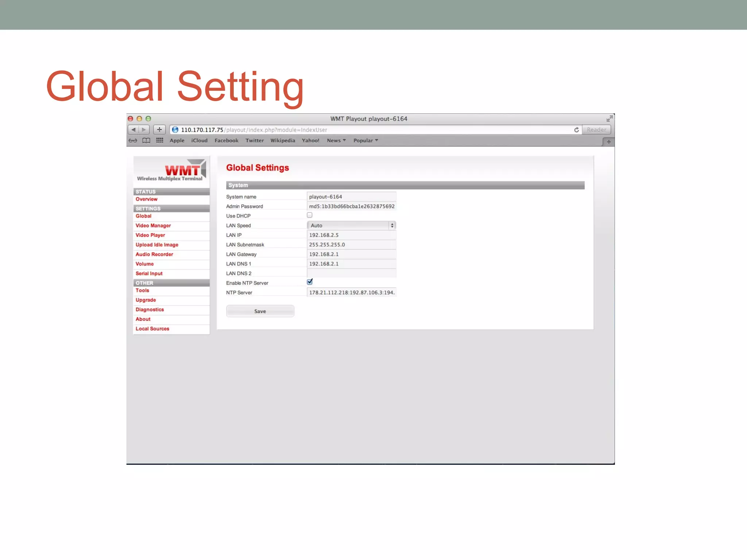Click the plus add-bookmark button beside address bar
The width and height of the screenshot is (747, 560).
pos(159,130)
